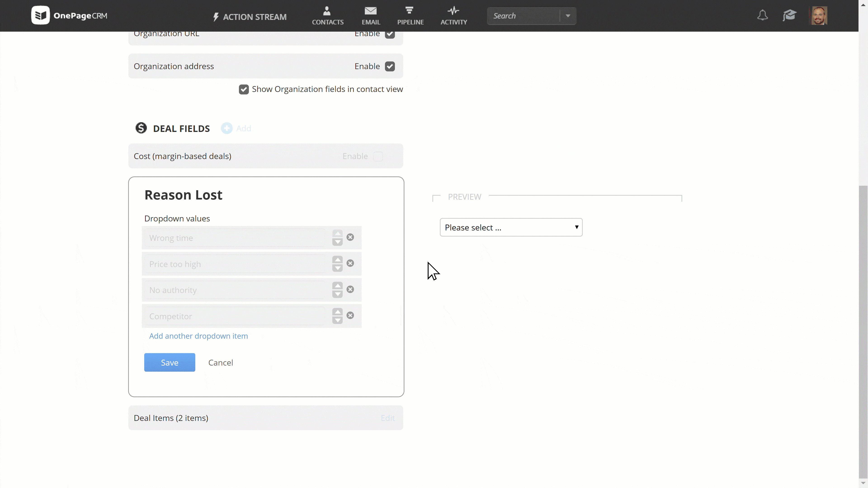868x488 pixels.
Task: Move Price too high down
Action: (337, 268)
